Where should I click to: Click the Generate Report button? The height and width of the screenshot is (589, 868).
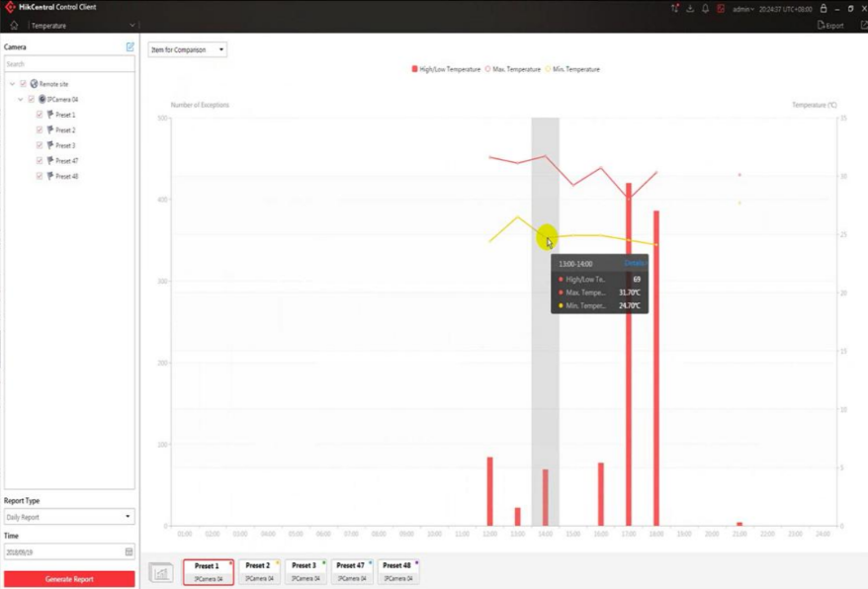tap(69, 579)
